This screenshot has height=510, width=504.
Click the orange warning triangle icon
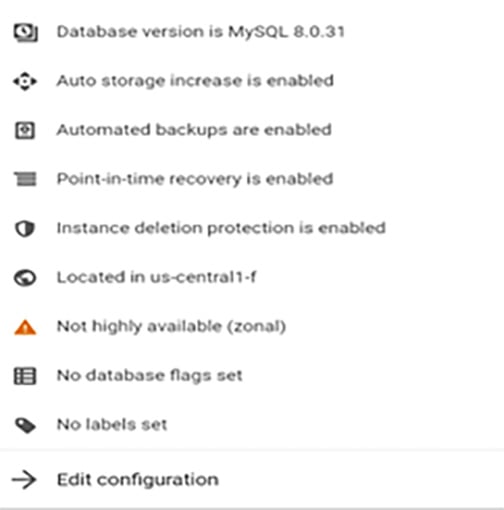click(25, 327)
